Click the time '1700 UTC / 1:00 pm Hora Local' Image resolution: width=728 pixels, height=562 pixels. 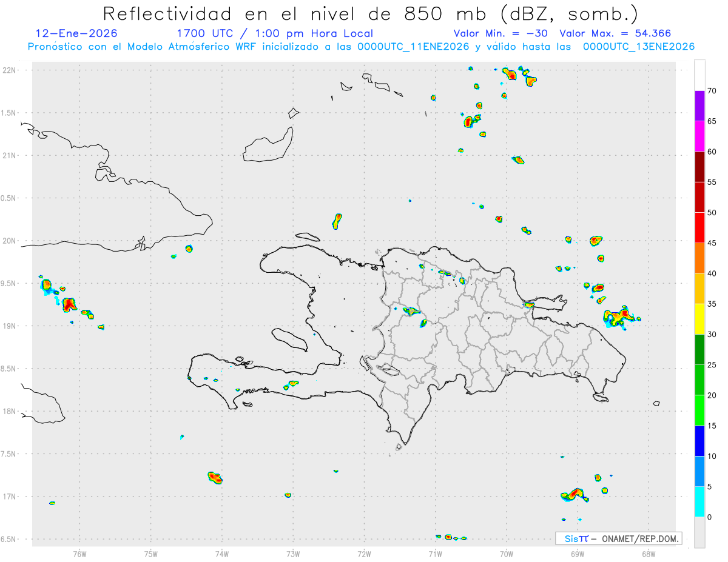[x=275, y=33]
